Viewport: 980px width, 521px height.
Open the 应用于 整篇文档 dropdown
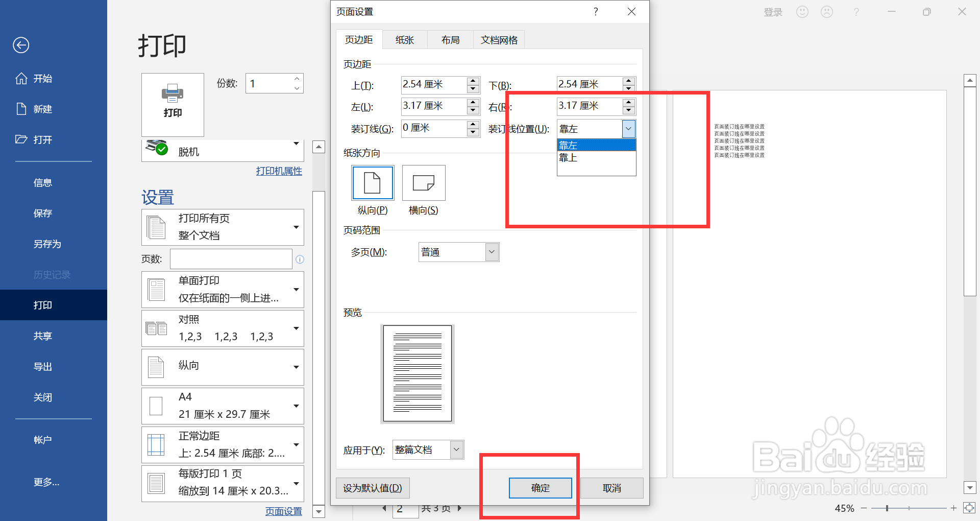coord(428,450)
